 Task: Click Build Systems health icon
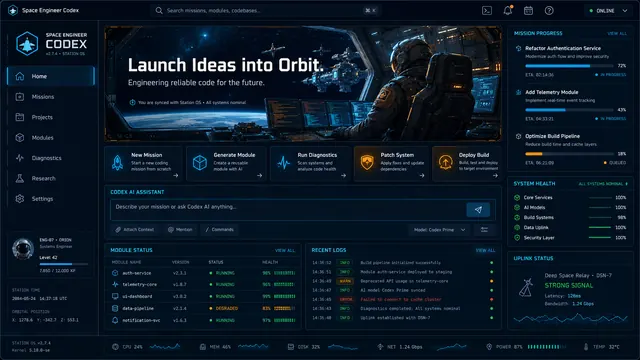pyautogui.click(x=517, y=218)
